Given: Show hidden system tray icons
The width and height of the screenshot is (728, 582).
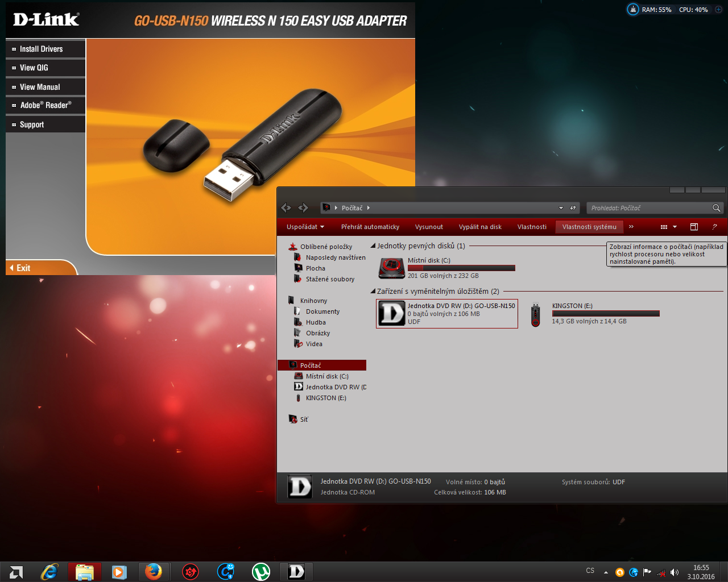Looking at the screenshot, I should [606, 572].
